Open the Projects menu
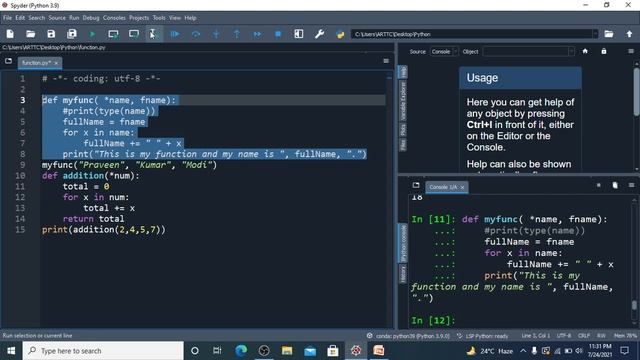Image resolution: width=640 pixels, height=360 pixels. pos(139,18)
